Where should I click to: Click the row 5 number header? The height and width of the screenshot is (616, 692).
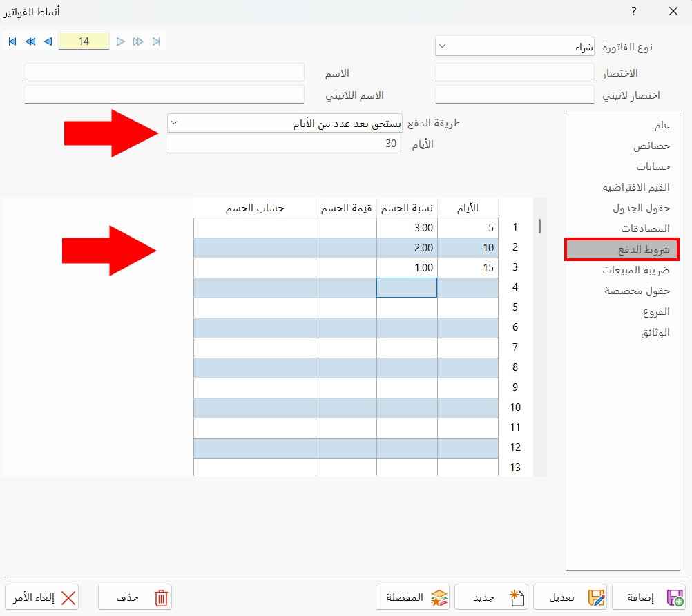point(515,307)
